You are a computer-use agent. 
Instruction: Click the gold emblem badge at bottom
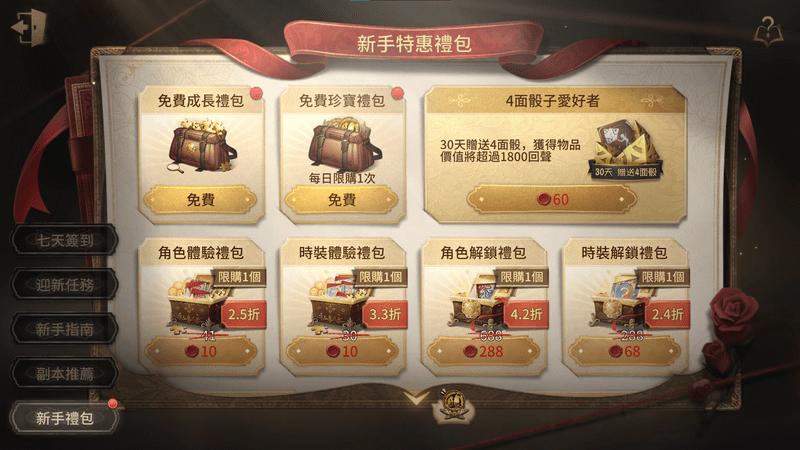point(453,406)
